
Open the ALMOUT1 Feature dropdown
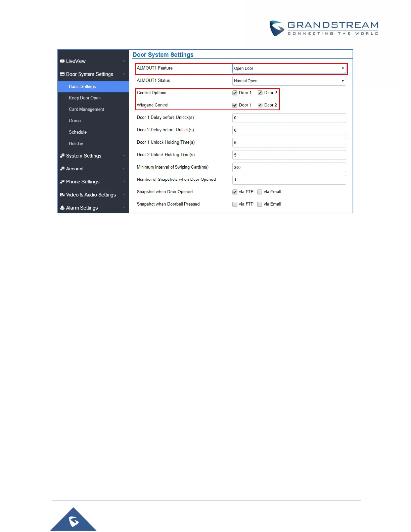pos(289,68)
